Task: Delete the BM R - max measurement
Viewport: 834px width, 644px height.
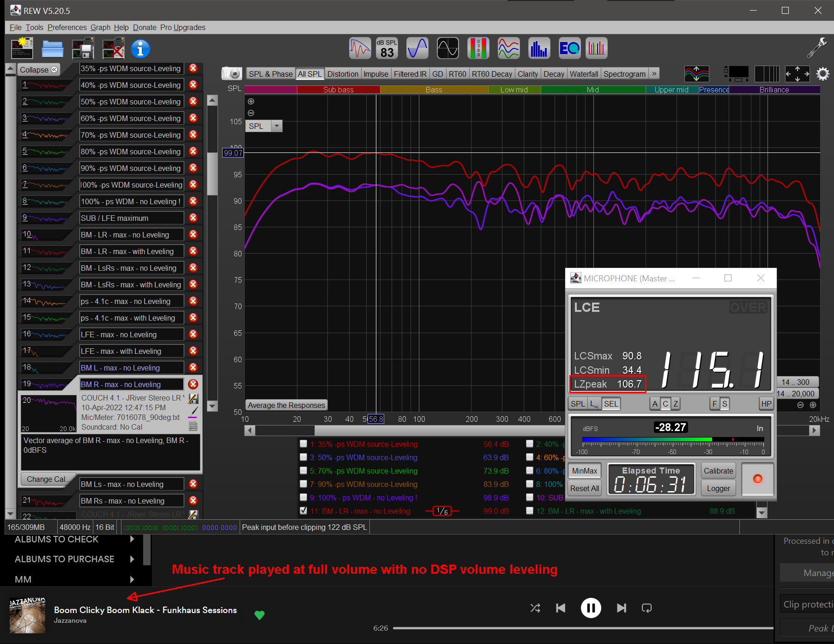Action: click(193, 384)
